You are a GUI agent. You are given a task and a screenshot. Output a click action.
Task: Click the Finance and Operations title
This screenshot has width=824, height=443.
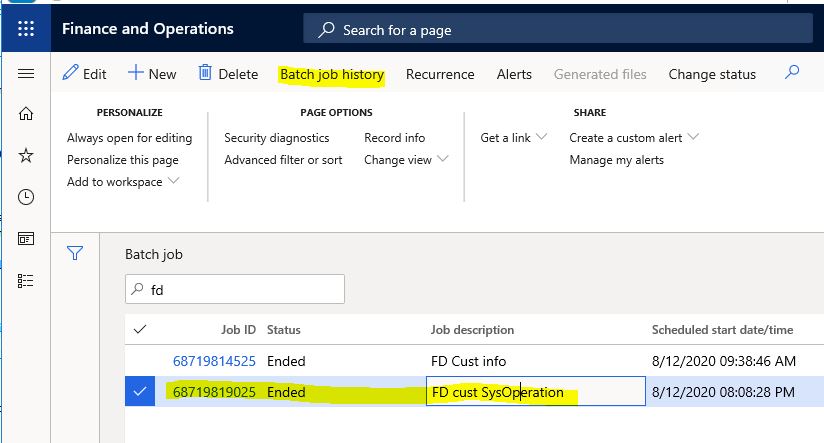pos(148,28)
